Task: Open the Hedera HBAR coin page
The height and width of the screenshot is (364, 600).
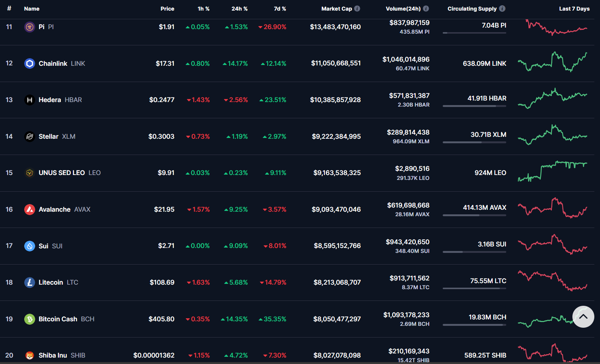Action: coord(60,100)
